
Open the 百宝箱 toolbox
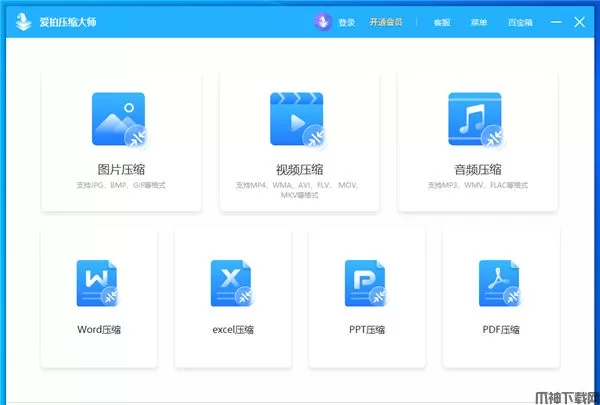(x=520, y=22)
